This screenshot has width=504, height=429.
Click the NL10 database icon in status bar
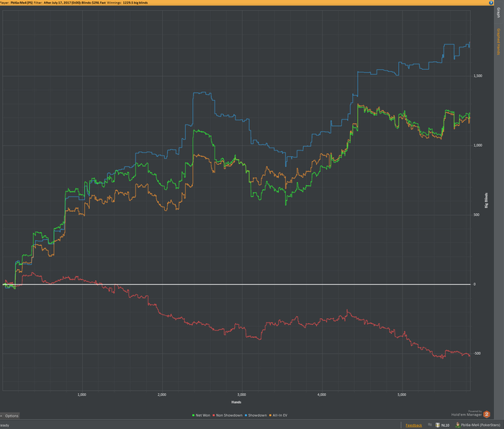pos(438,425)
